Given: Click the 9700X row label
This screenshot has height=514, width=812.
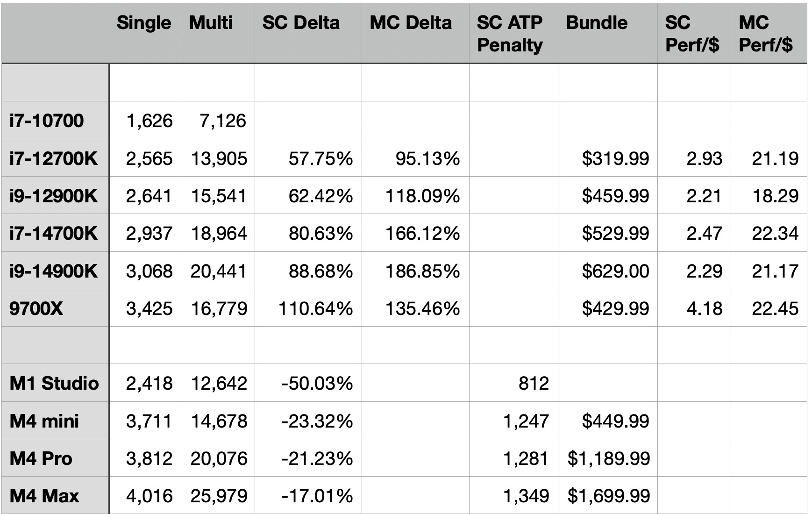Looking at the screenshot, I should coord(36,308).
